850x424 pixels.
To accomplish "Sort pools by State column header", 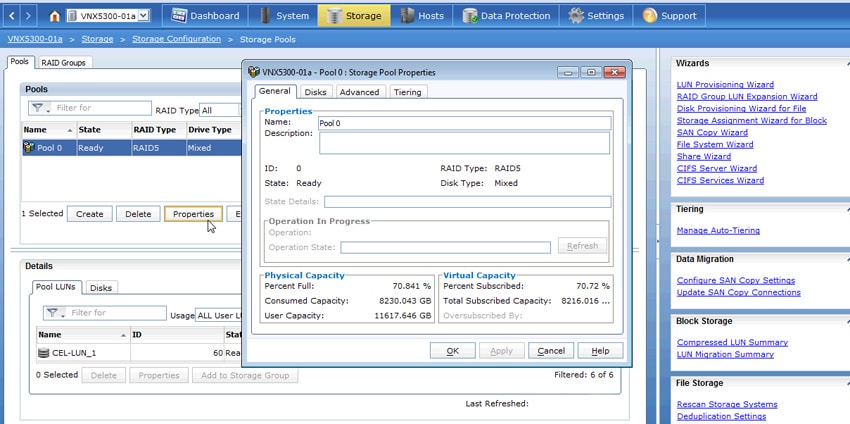I will coord(104,130).
